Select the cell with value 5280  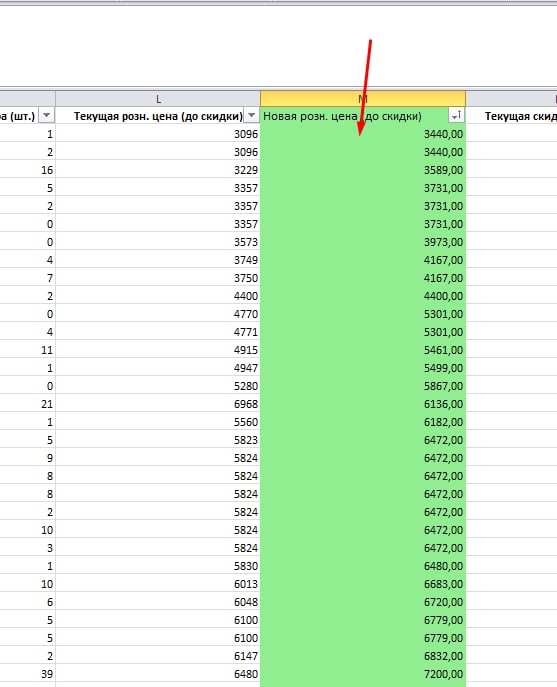(x=158, y=386)
